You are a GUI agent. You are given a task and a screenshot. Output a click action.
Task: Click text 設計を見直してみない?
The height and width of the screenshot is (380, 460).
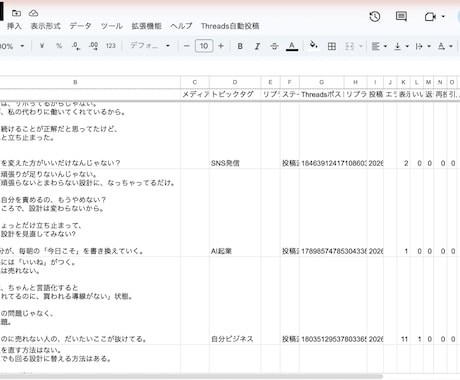(x=38, y=234)
